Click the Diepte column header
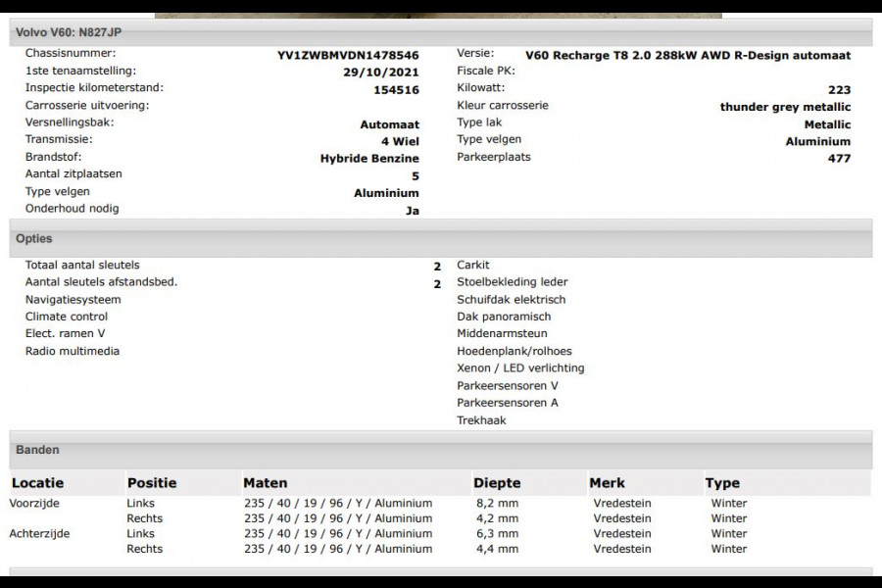Viewport: 882px width, 588px height. 496,483
